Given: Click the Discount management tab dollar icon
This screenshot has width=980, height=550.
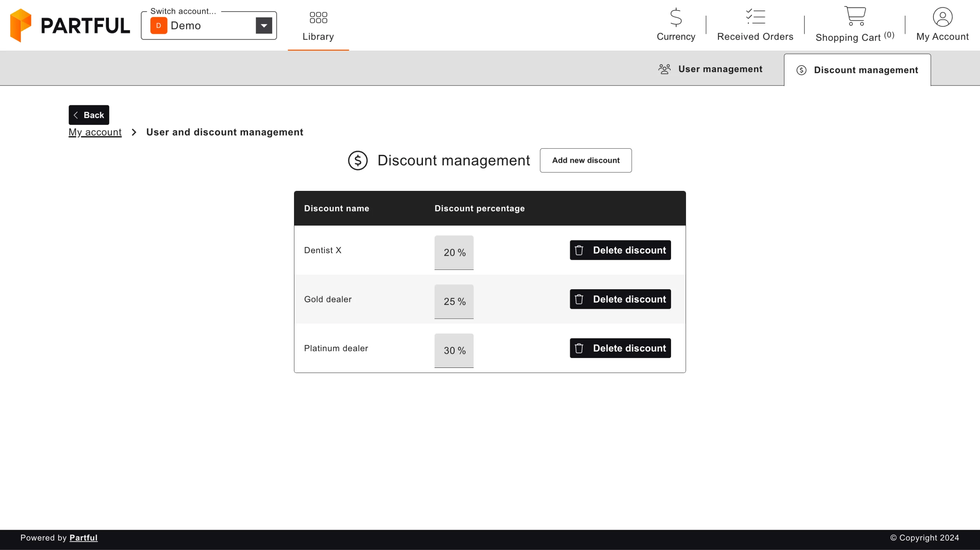Looking at the screenshot, I should click(x=801, y=70).
